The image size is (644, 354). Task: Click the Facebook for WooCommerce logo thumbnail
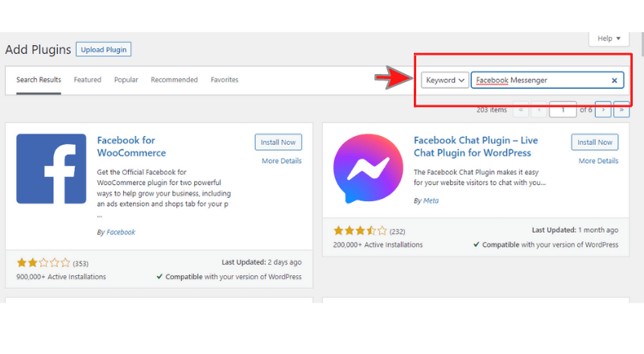click(52, 169)
